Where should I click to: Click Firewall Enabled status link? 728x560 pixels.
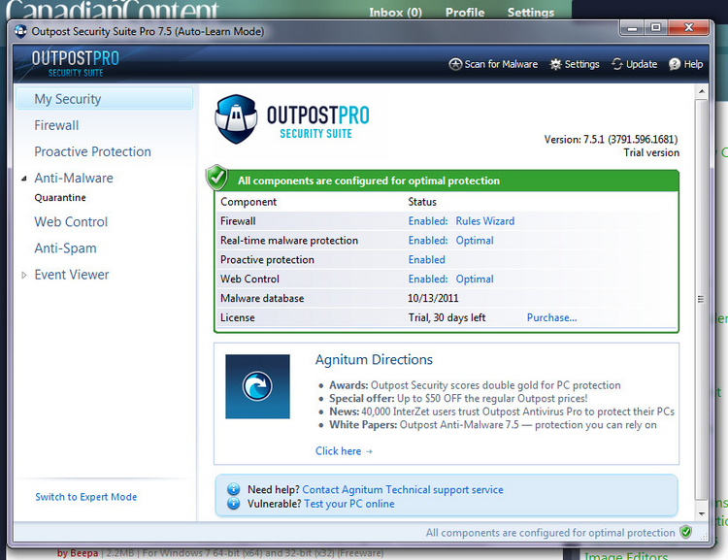click(x=428, y=221)
